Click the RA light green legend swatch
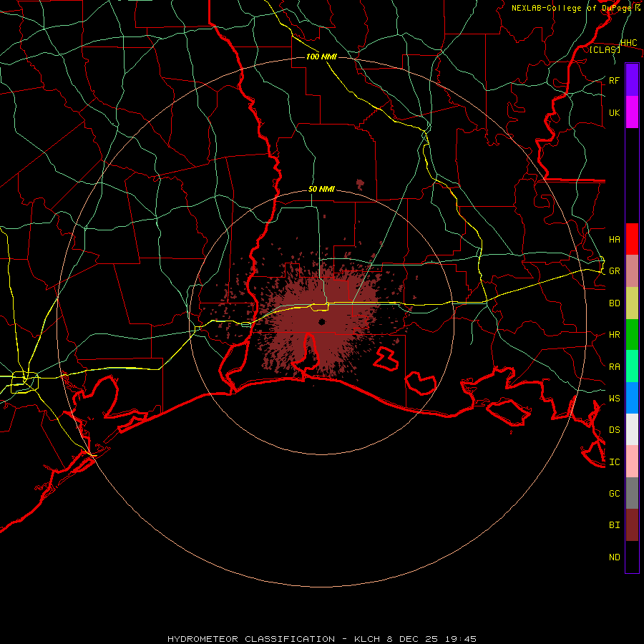The width and height of the screenshot is (644, 644). 632,366
